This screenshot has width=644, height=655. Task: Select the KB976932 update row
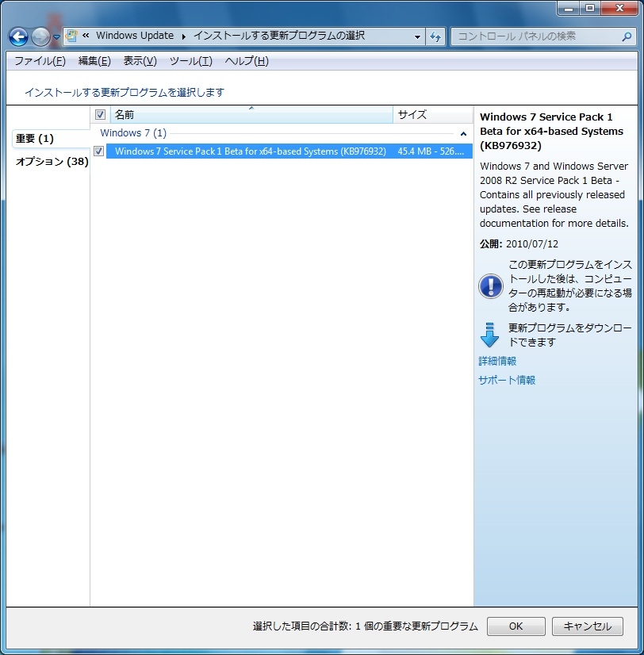[x=289, y=151]
